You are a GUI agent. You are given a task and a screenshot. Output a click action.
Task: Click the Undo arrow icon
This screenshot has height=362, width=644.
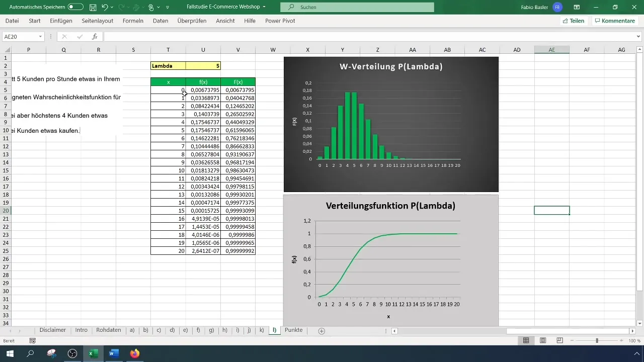105,8
